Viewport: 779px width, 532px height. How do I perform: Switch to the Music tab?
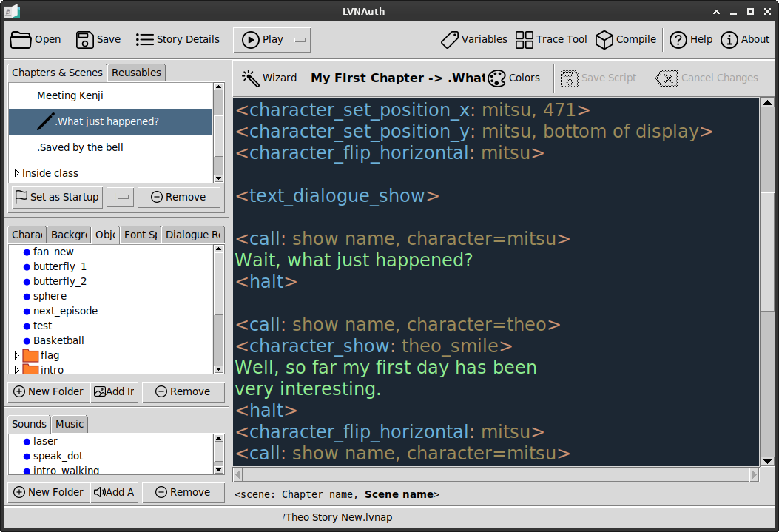point(70,424)
